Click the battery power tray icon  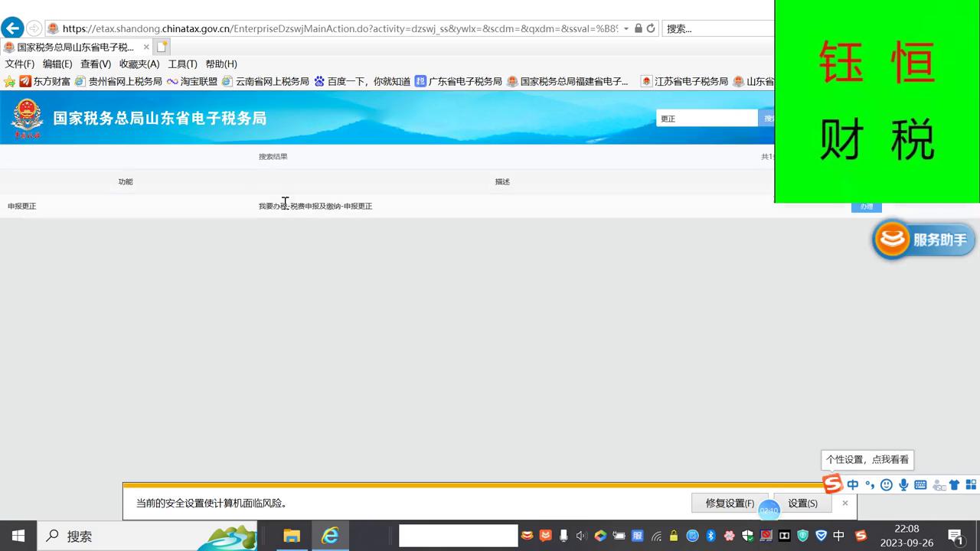pos(619,536)
